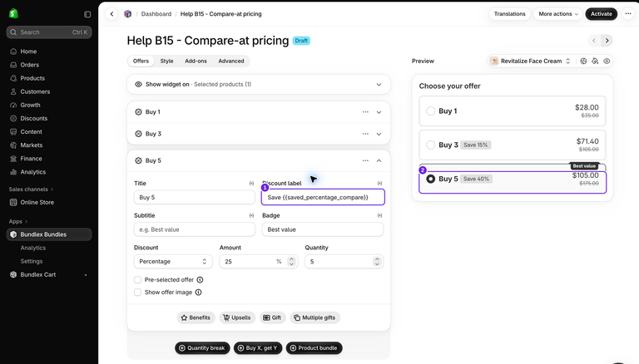This screenshot has width=639, height=364.
Task: Add a Buy X, get Y offer
Action: tap(258, 348)
